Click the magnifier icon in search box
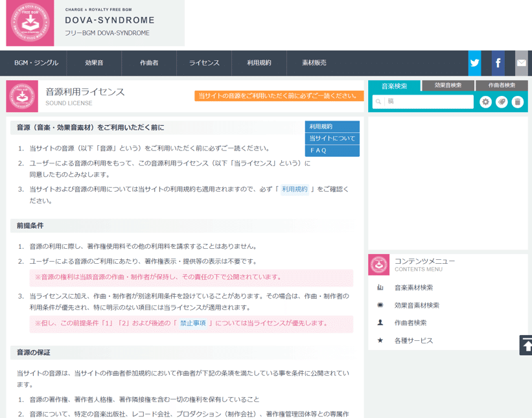This screenshot has width=532, height=418. (x=378, y=102)
